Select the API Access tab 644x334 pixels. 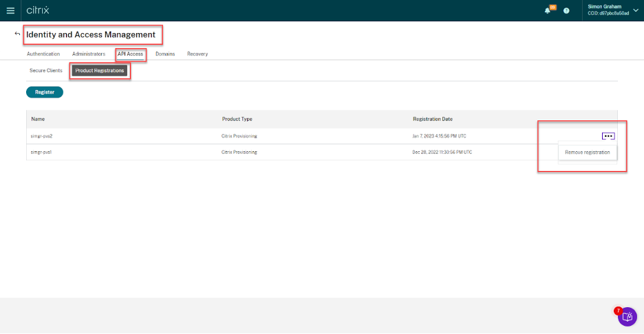[130, 54]
